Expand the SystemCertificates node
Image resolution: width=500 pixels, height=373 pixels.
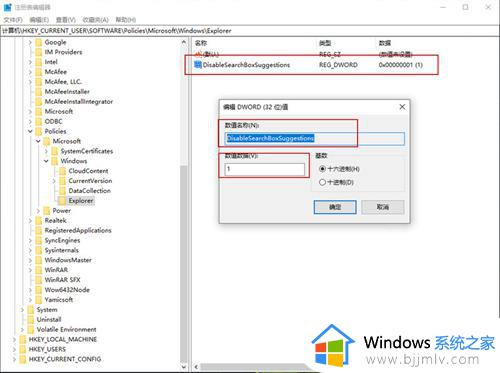tap(46, 151)
